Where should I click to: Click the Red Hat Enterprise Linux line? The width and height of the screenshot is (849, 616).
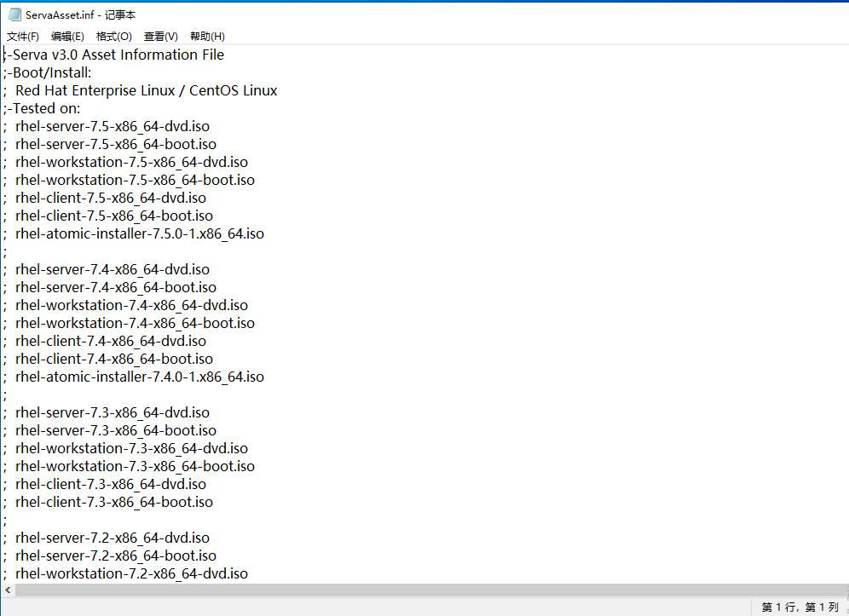(x=146, y=90)
